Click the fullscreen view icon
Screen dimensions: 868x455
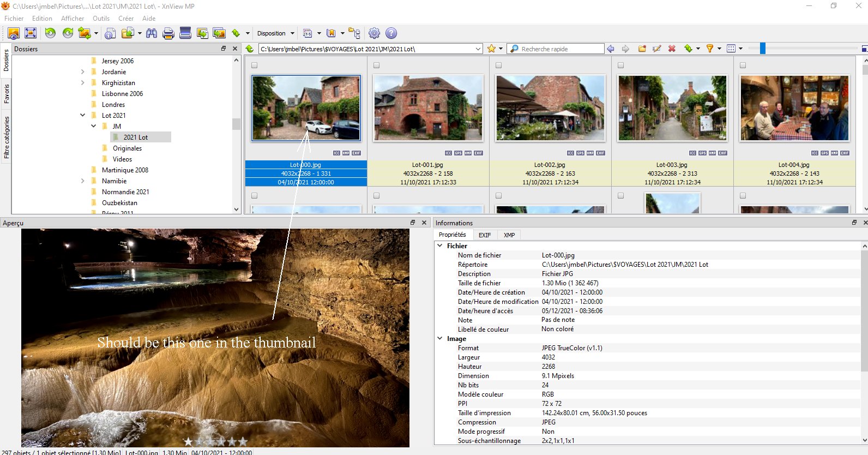click(x=31, y=33)
